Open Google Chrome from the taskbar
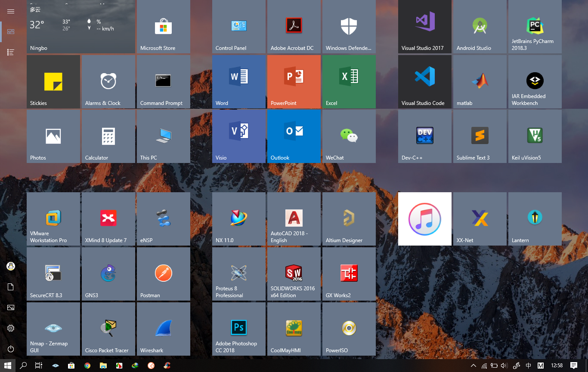588x372 pixels. point(87,366)
